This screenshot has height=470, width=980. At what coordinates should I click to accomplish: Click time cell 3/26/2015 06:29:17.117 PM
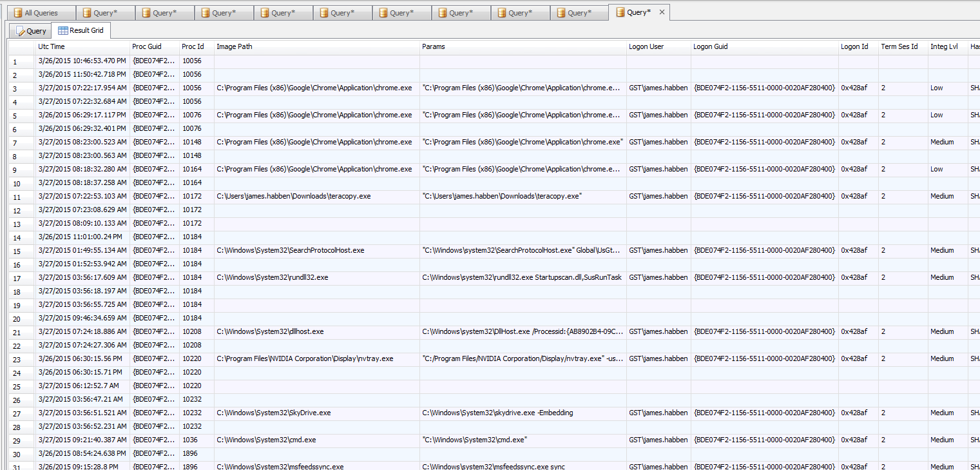pyautogui.click(x=82, y=115)
